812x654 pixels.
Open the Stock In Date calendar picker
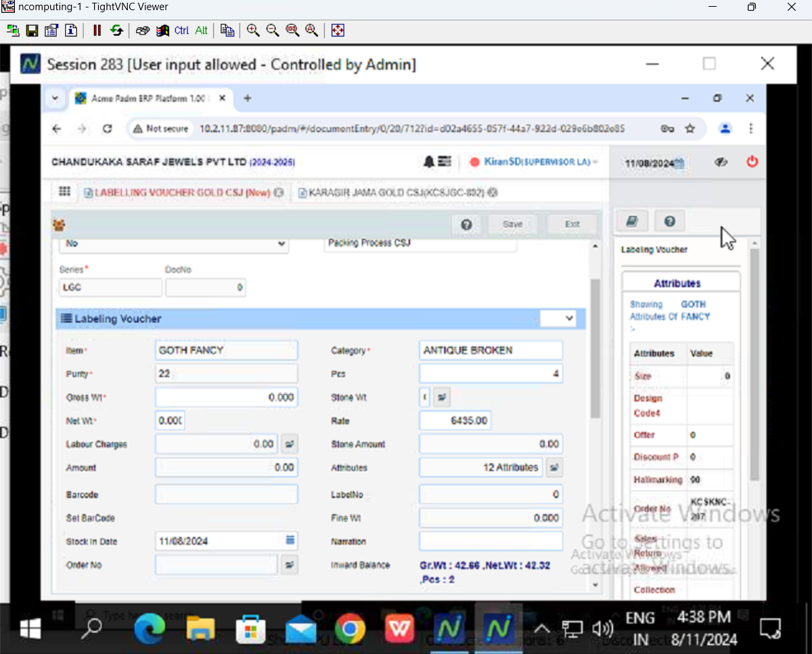290,540
